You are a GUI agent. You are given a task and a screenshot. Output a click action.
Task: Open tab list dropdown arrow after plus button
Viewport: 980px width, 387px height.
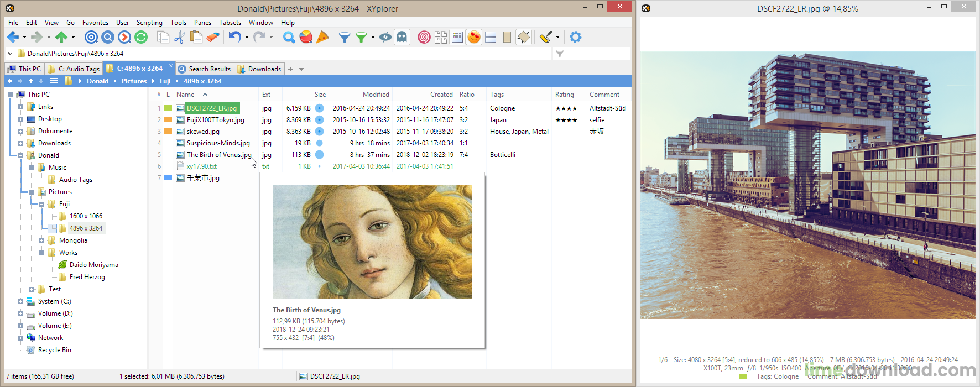click(302, 69)
